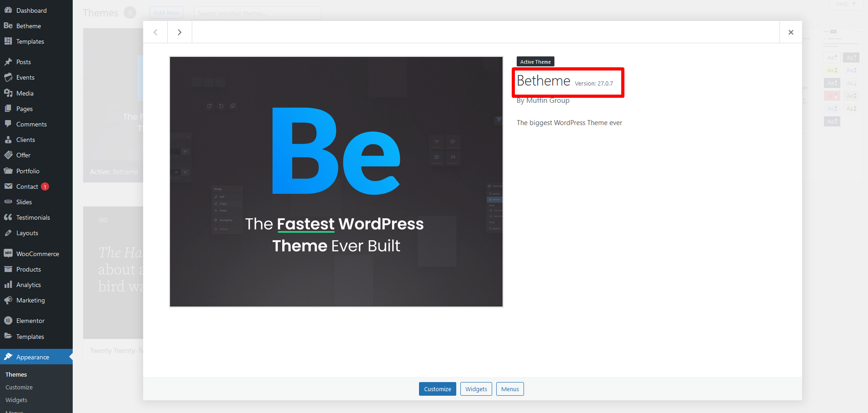Viewport: 868px width, 413px height.
Task: Click the Betheme screenshot preview image
Action: [336, 181]
